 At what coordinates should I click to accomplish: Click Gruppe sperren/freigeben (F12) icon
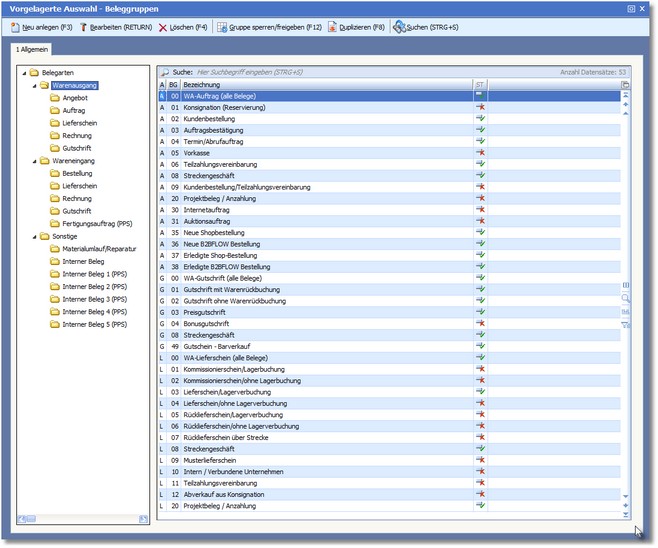pyautogui.click(x=221, y=28)
